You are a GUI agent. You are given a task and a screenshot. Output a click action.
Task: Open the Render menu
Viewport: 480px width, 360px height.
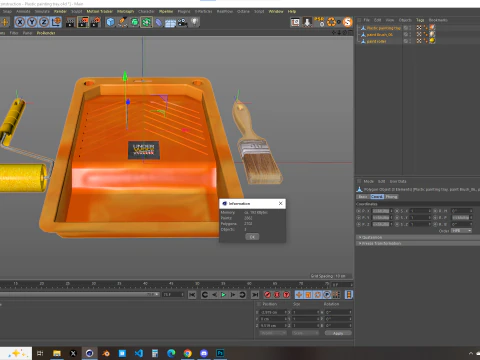point(60,11)
